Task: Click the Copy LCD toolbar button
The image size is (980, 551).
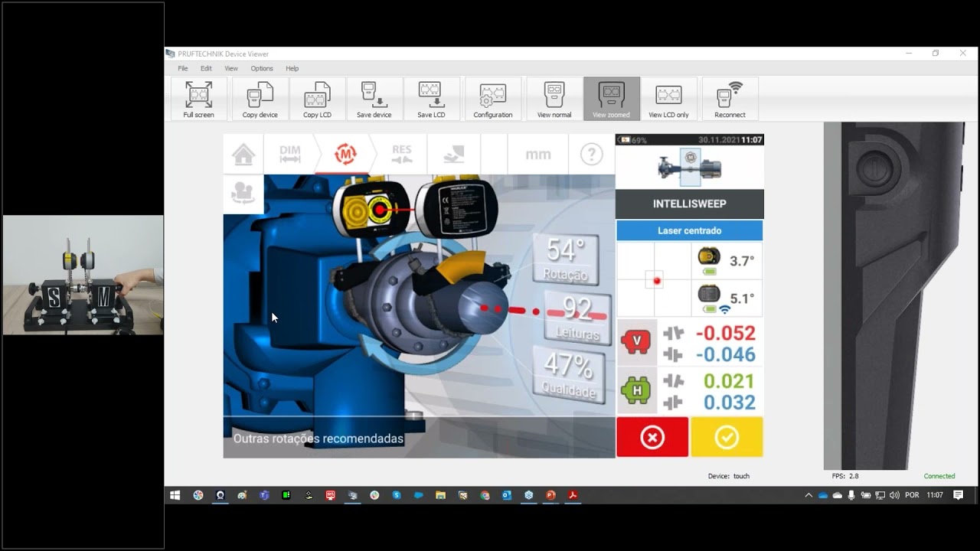Action: [x=317, y=99]
